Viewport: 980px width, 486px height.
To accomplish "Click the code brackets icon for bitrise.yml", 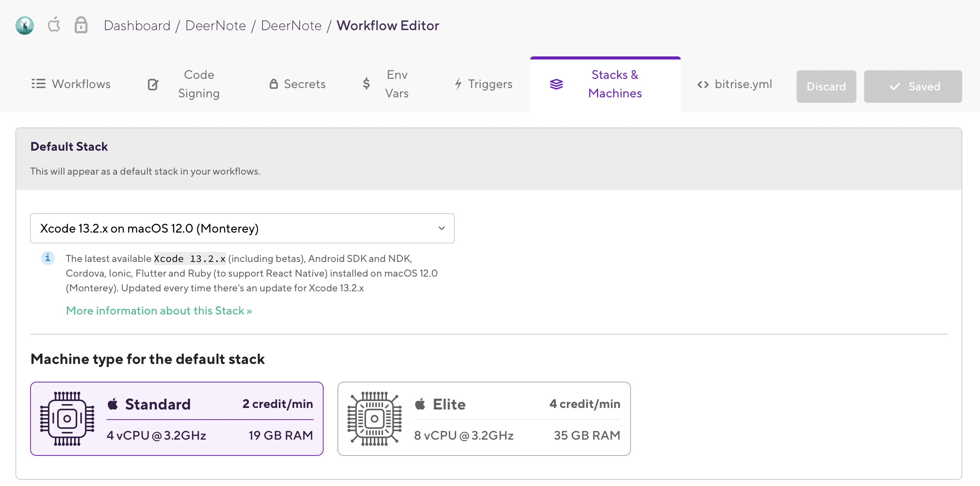I will click(x=703, y=84).
